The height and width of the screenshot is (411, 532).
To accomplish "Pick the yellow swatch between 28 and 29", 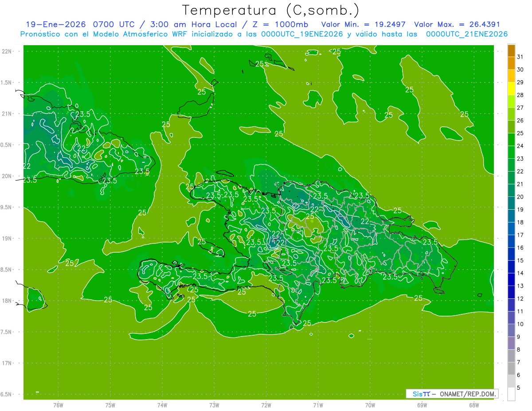I will (511, 89).
